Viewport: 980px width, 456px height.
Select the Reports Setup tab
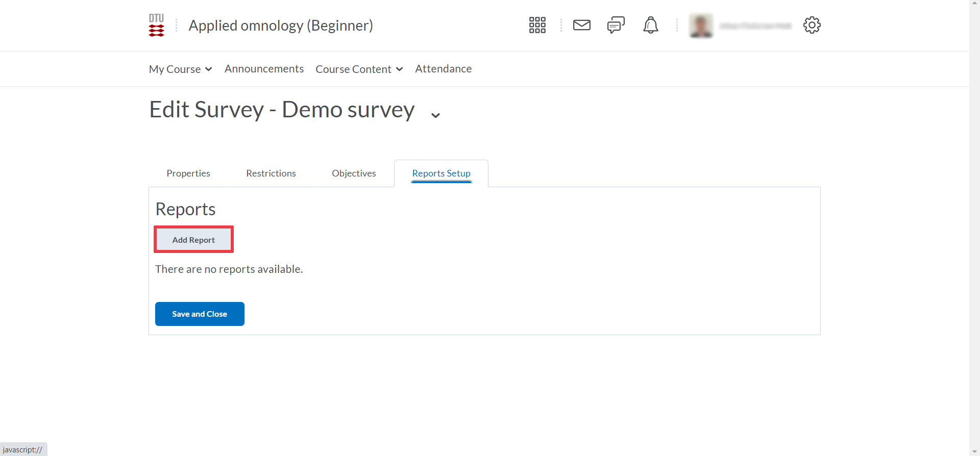click(x=441, y=173)
